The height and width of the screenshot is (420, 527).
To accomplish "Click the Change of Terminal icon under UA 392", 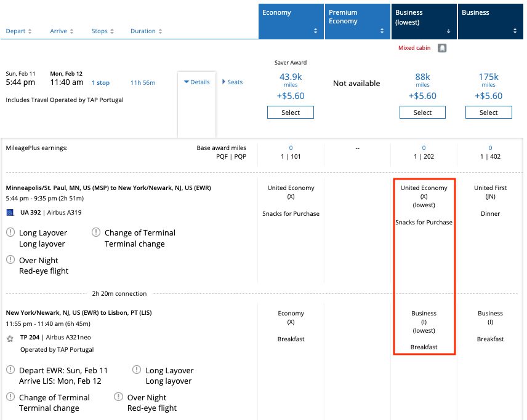I will pyautogui.click(x=96, y=232).
